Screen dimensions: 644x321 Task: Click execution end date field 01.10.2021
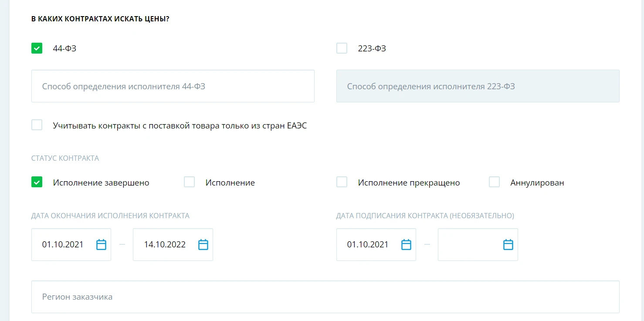point(63,245)
